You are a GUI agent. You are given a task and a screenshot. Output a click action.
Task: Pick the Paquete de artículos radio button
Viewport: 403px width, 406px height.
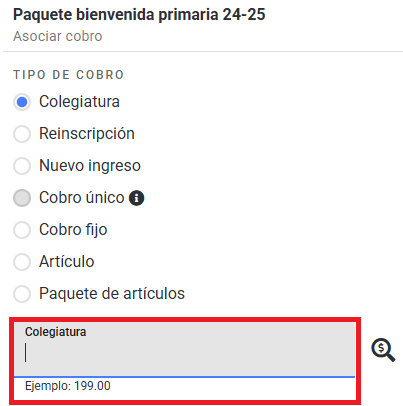[22, 294]
